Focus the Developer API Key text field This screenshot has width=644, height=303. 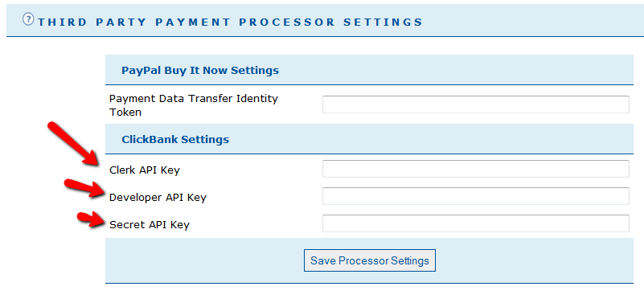476,196
